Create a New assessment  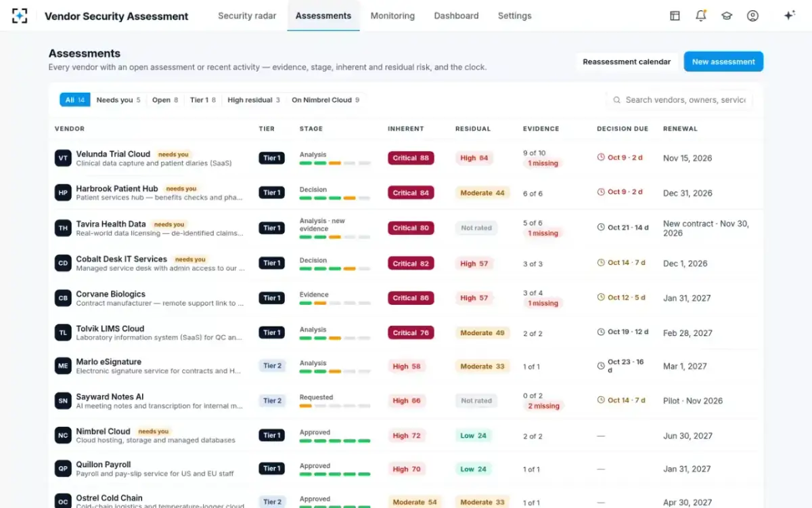[723, 62]
